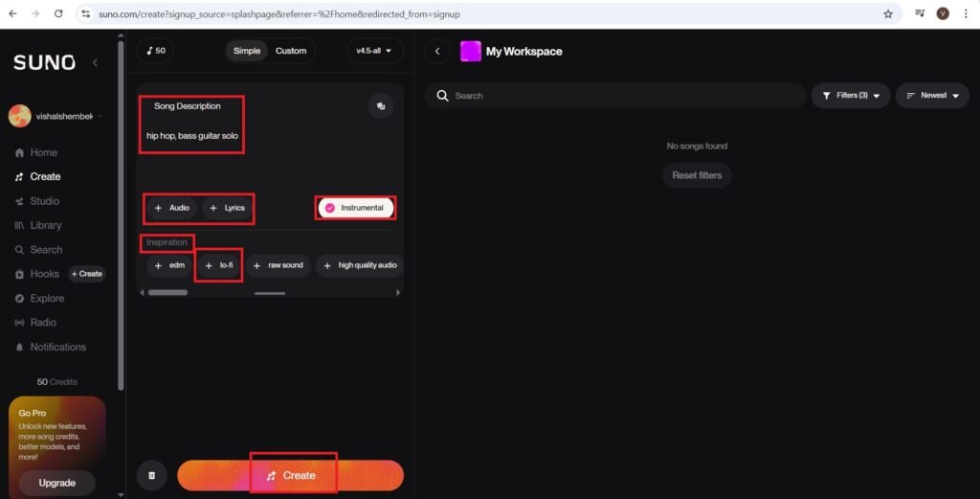This screenshot has height=499, width=980.
Task: Click the dice icon in Song Description box
Action: 380,106
